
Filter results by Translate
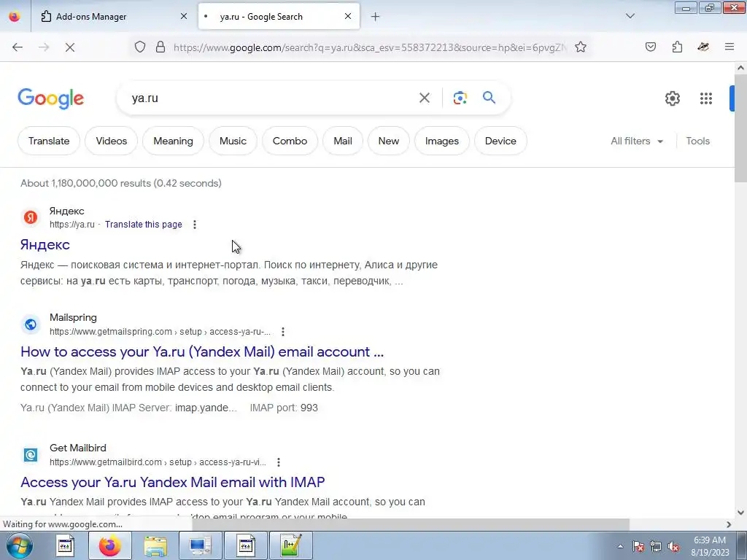click(49, 141)
